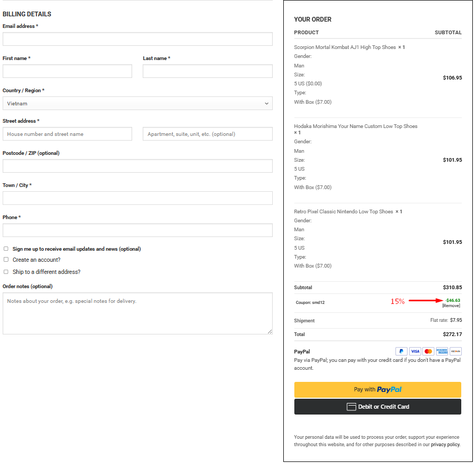Choose Debit or Credit Card button
This screenshot has width=476, height=463.
pos(378,407)
